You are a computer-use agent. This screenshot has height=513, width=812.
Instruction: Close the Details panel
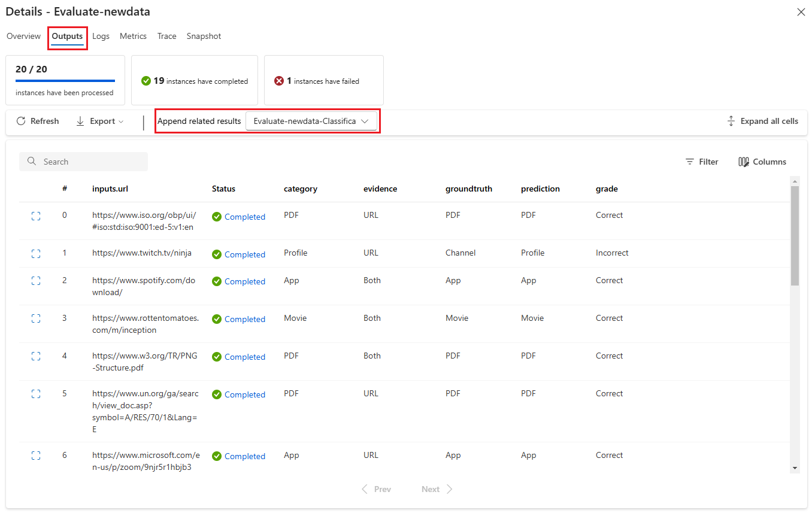click(x=801, y=12)
